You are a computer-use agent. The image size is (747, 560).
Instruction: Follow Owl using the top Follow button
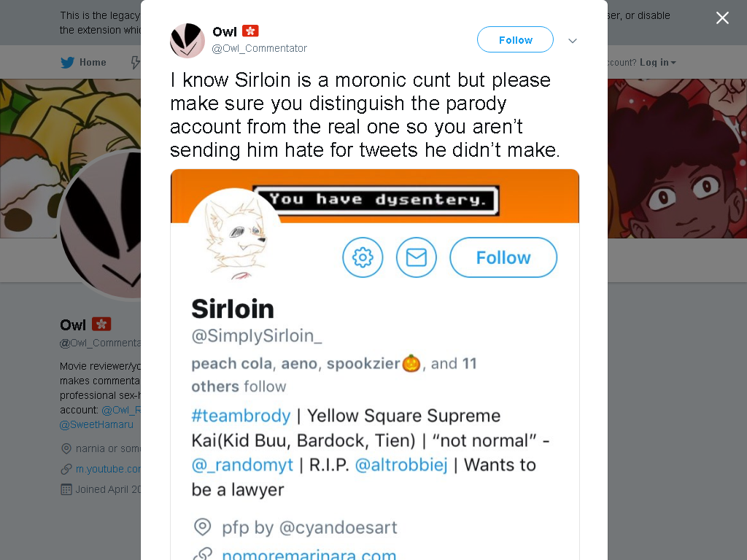pyautogui.click(x=516, y=39)
